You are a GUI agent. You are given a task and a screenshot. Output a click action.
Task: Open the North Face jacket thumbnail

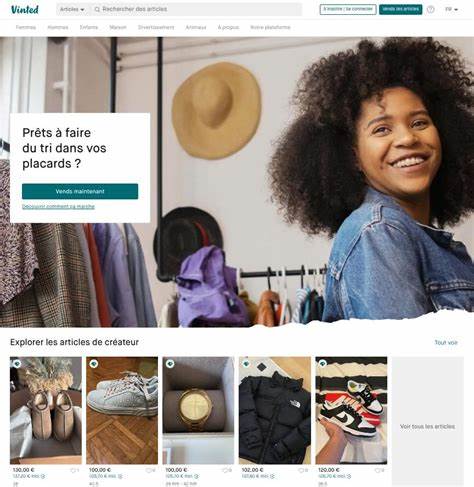pyautogui.click(x=275, y=410)
